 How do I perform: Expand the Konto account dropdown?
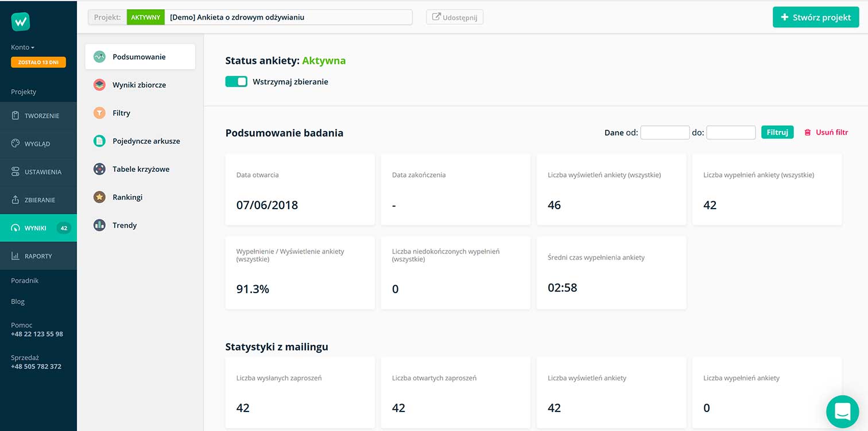click(23, 47)
